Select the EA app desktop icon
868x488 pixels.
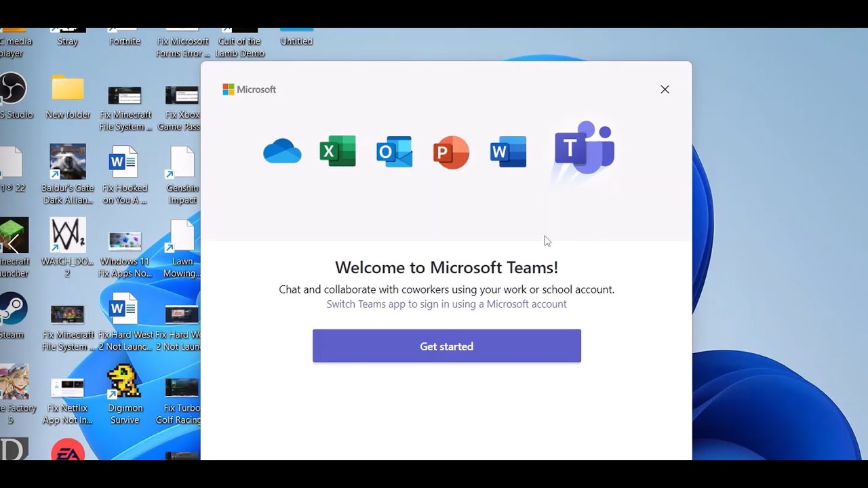68,450
